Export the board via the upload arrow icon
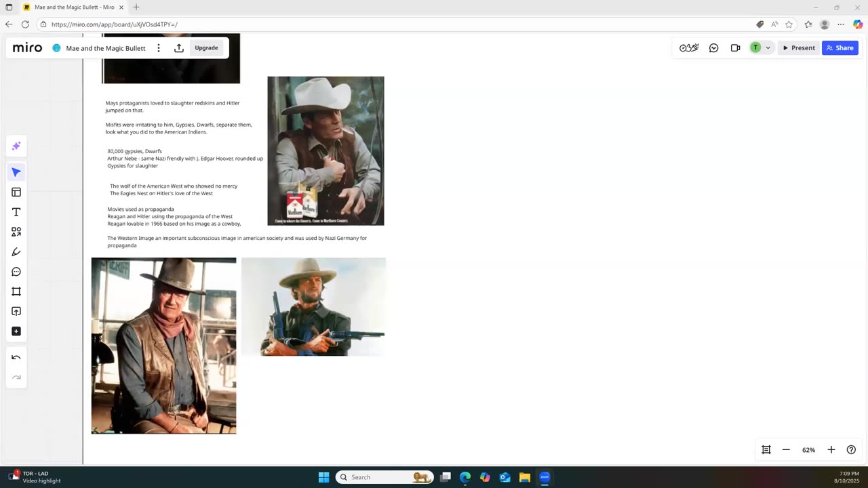The width and height of the screenshot is (868, 488). 179,48
